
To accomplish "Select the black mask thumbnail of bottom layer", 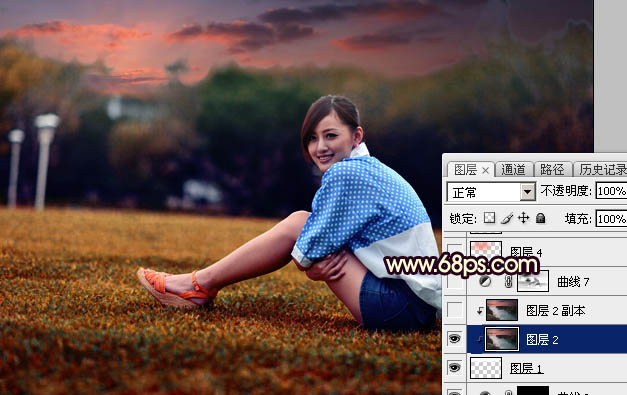I will tap(533, 391).
